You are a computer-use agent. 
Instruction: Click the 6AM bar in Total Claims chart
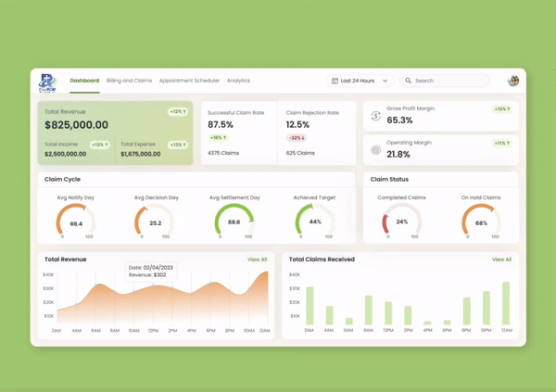(x=349, y=321)
